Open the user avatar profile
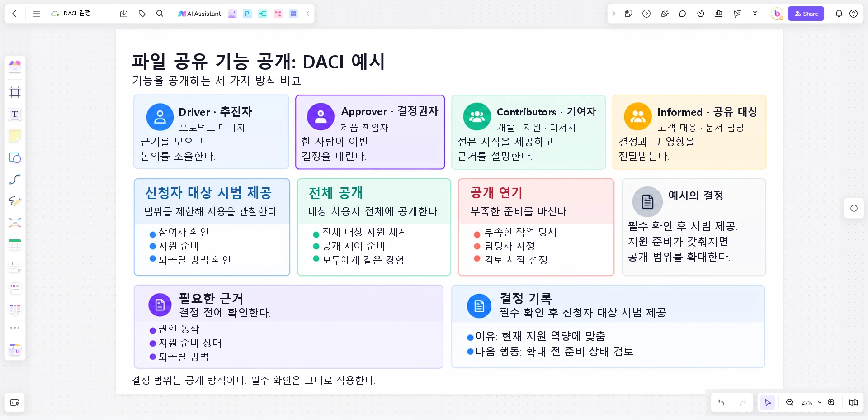This screenshot has width=868, height=420. (x=777, y=14)
